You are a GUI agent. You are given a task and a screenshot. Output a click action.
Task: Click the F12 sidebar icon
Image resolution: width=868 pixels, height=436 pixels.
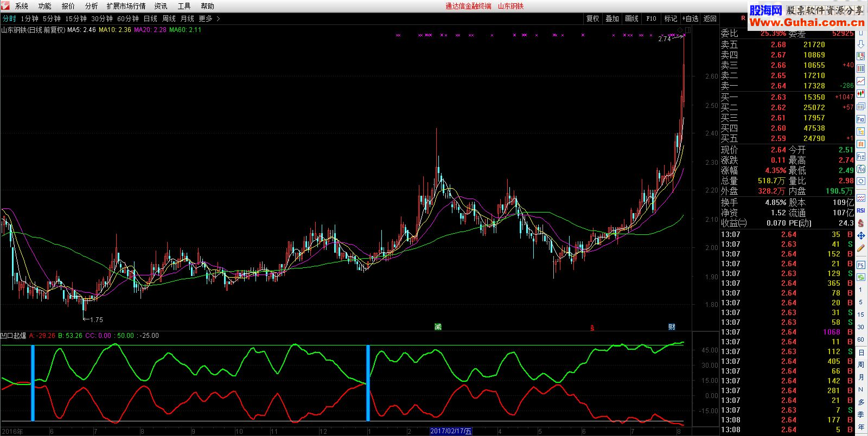tap(861, 157)
